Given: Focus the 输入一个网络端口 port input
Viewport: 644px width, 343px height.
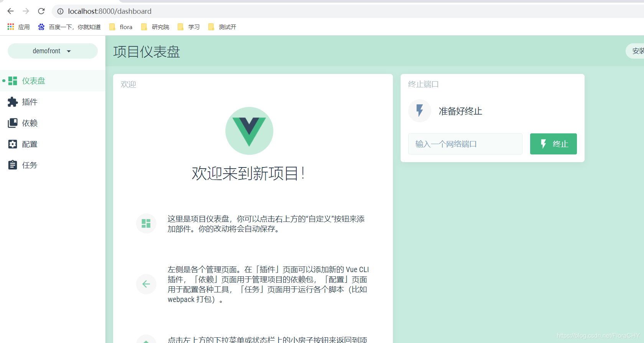Looking at the screenshot, I should [465, 144].
